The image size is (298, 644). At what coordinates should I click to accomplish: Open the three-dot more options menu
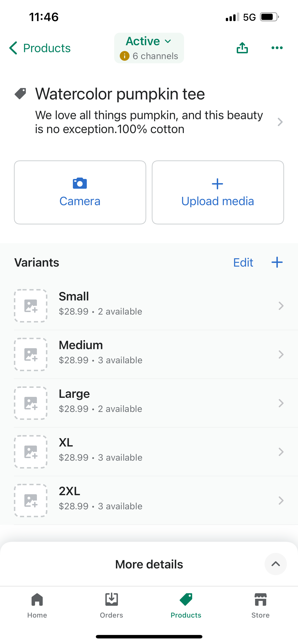[277, 48]
